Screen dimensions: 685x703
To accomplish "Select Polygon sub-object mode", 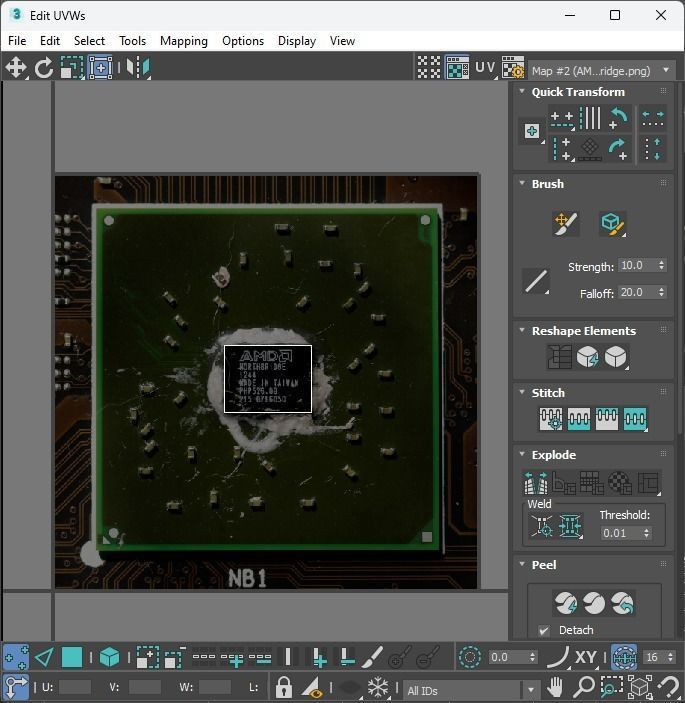I will point(72,657).
